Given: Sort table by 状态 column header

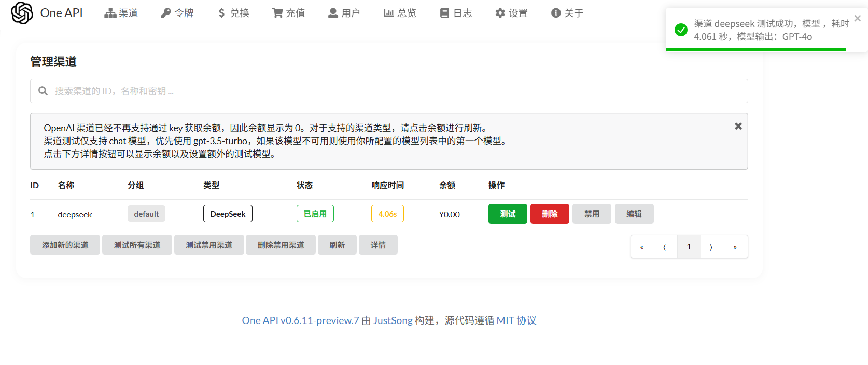Looking at the screenshot, I should [x=305, y=185].
